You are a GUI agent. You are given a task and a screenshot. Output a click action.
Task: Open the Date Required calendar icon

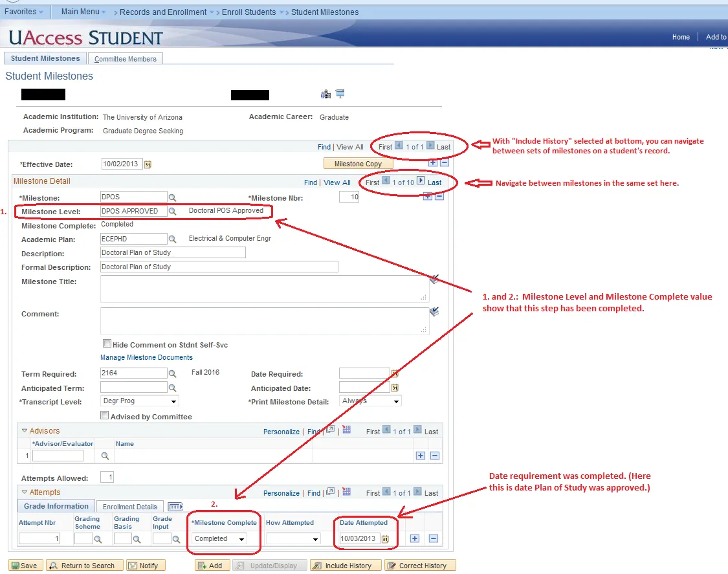click(x=395, y=373)
